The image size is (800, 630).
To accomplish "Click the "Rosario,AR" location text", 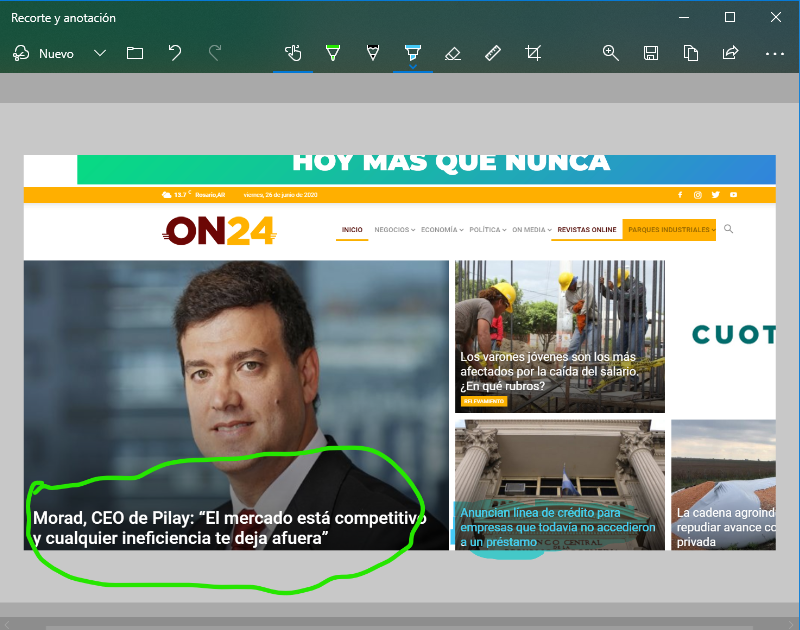I will click(x=210, y=195).
